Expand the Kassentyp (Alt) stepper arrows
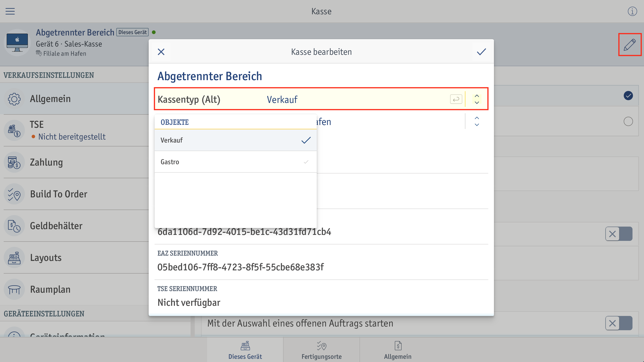This screenshot has width=644, height=362. point(477,99)
